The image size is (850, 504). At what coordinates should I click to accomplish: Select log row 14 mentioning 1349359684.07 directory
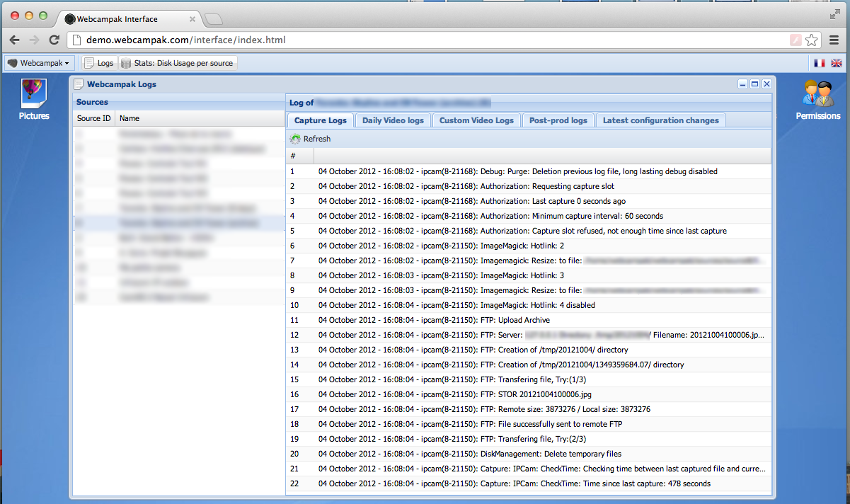529,365
